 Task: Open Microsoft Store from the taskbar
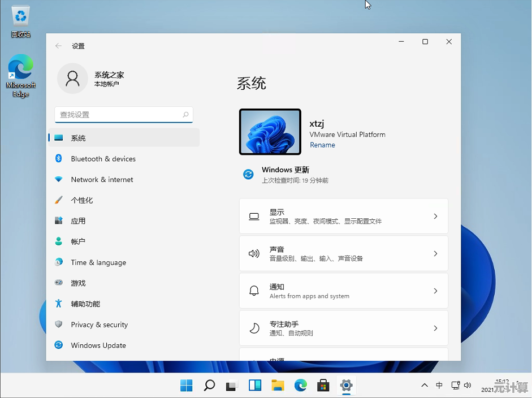323,385
